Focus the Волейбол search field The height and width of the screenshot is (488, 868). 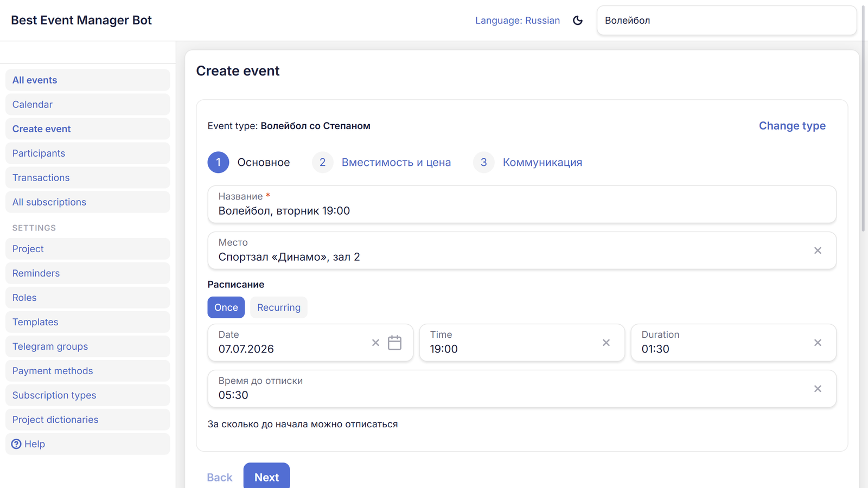point(727,21)
